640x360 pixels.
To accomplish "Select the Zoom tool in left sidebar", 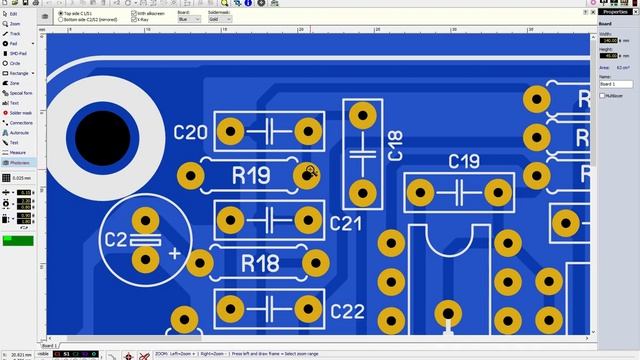I will pos(11,24).
